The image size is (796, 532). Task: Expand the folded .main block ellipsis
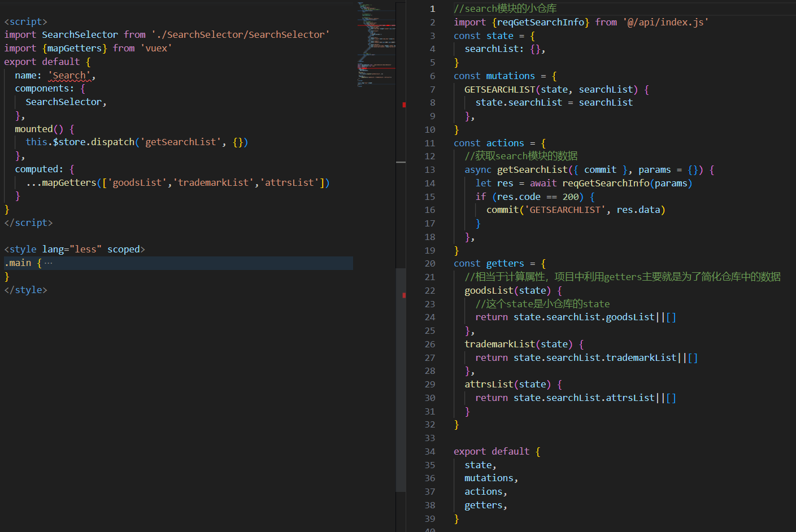(x=48, y=263)
